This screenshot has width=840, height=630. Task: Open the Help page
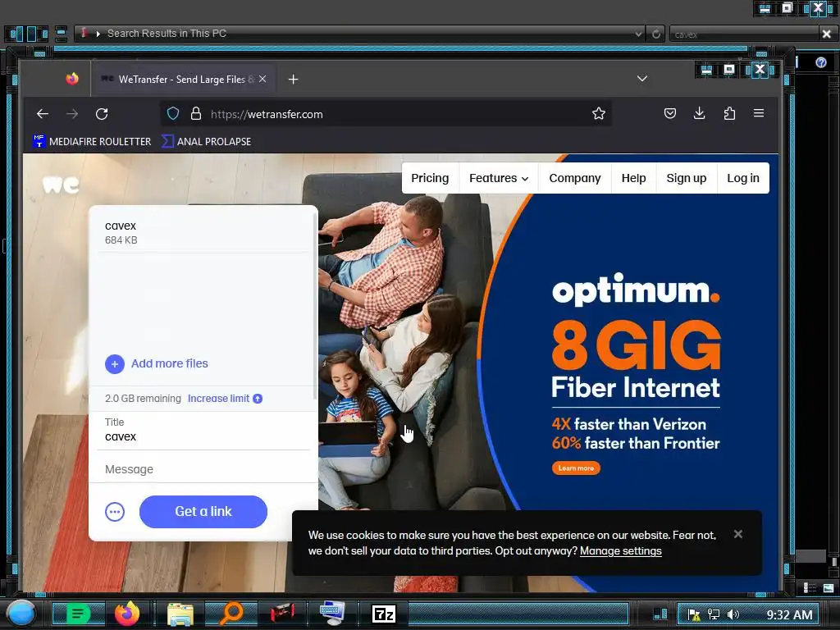pos(634,178)
